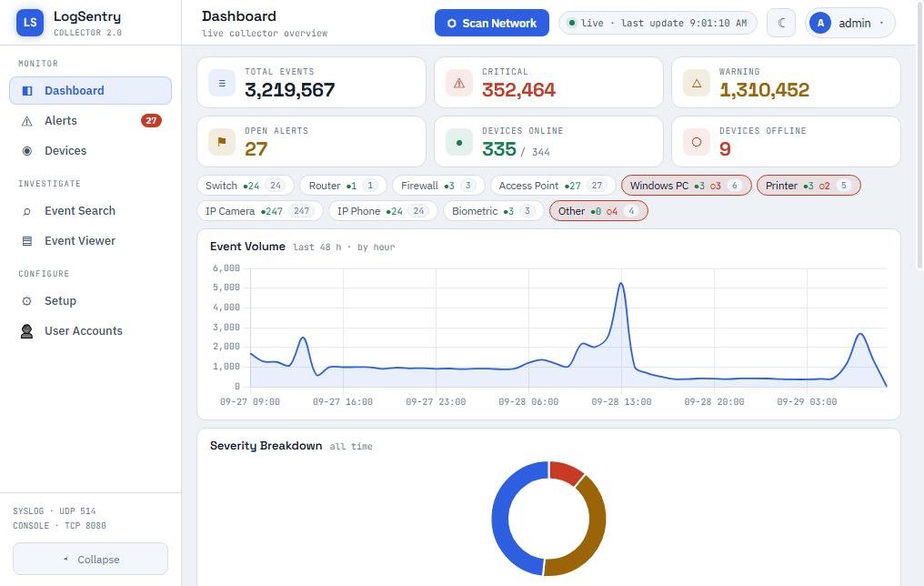This screenshot has height=586, width=924.
Task: Click the 09-29 03:00 axis label
Action: [807, 402]
